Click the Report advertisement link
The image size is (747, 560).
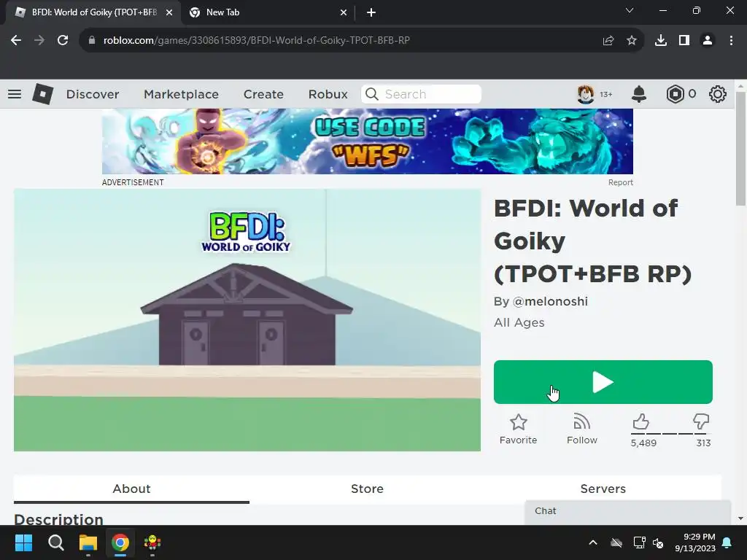(x=620, y=182)
